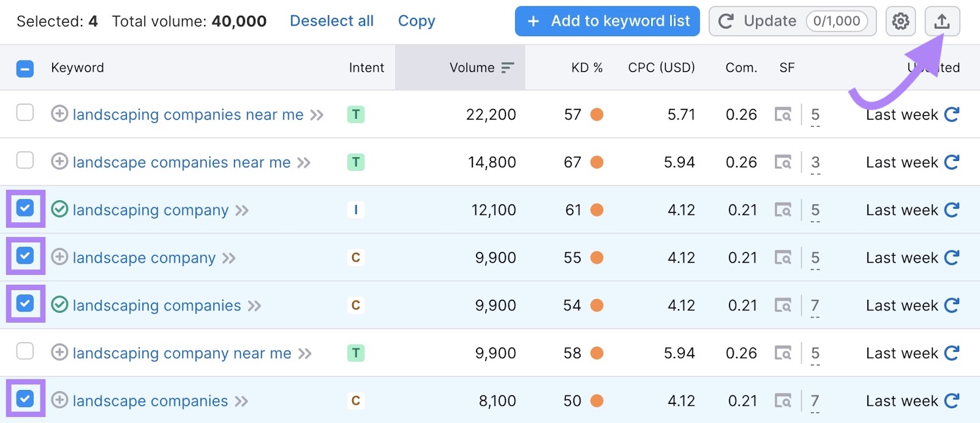Check the landscaping companies near me checkbox
The height and width of the screenshot is (423, 980).
(x=25, y=113)
